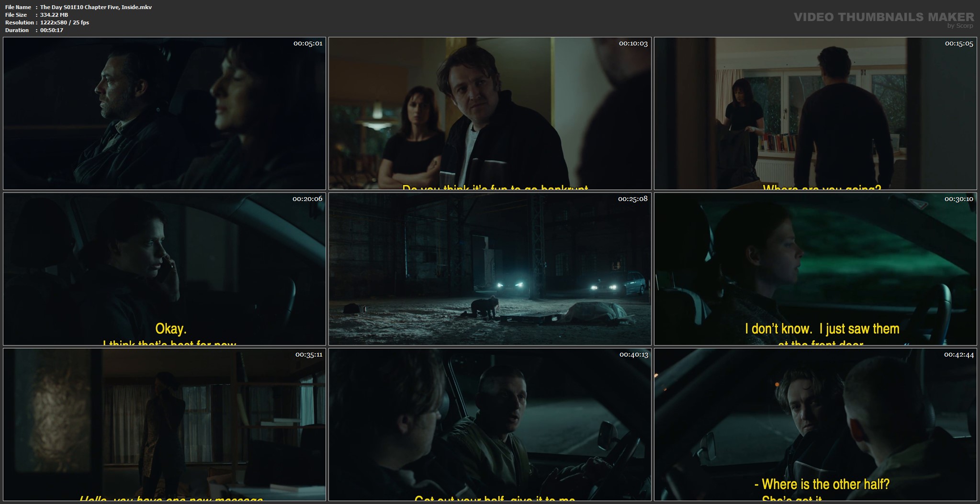Image resolution: width=980 pixels, height=504 pixels.
Task: Click the thumbnail stamped 00:35:11
Action: click(x=164, y=425)
